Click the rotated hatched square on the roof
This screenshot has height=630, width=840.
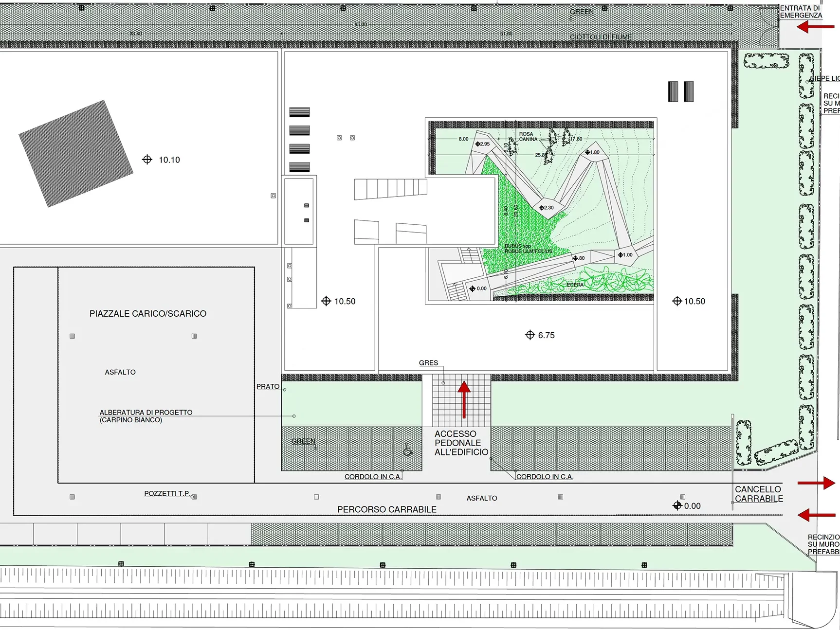click(76, 153)
